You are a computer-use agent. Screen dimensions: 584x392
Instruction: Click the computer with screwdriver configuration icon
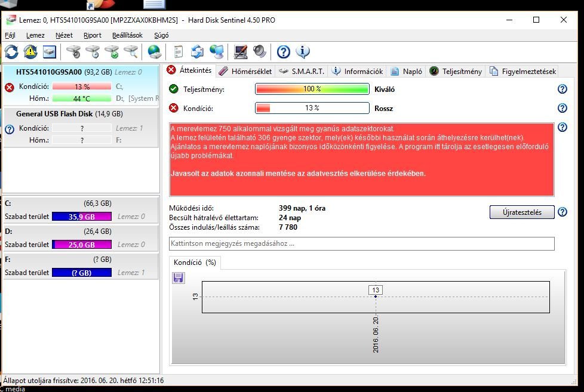[240, 52]
